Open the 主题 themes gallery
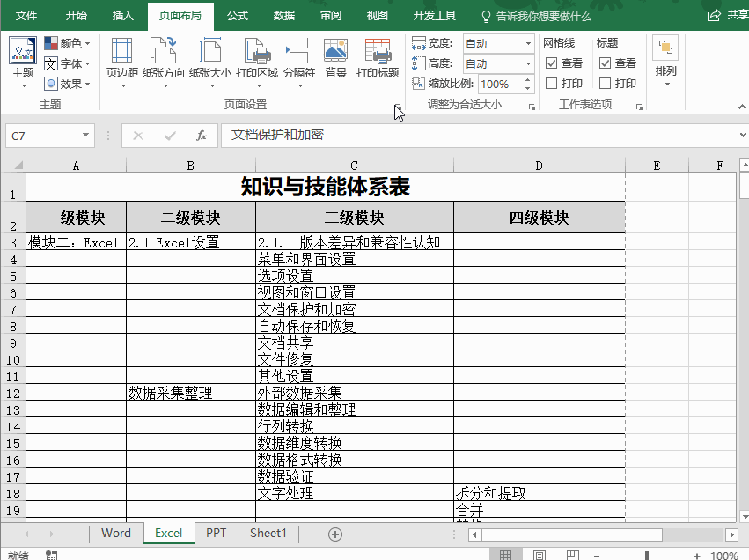Image resolution: width=749 pixels, height=560 pixels. (23, 63)
